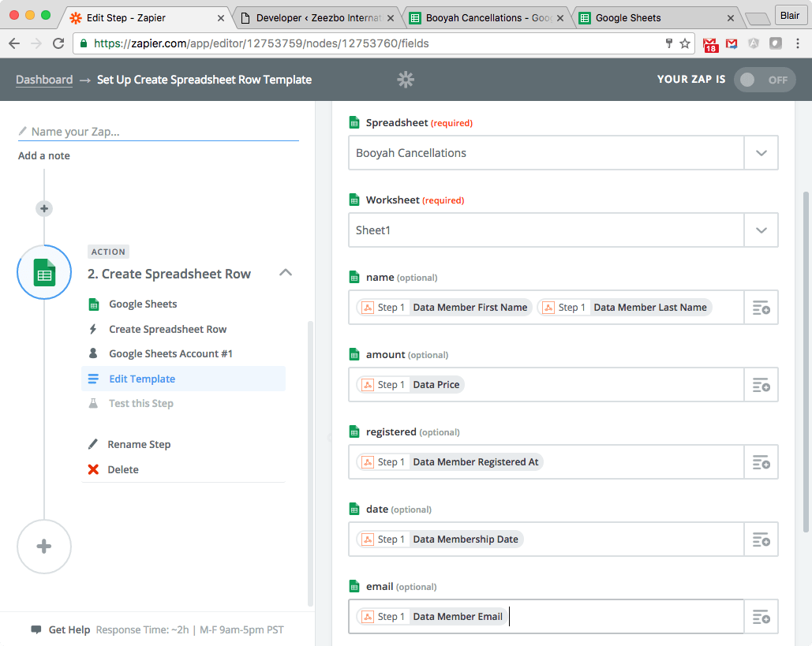The width and height of the screenshot is (812, 646).
Task: Click Add a note
Action: tap(43, 156)
